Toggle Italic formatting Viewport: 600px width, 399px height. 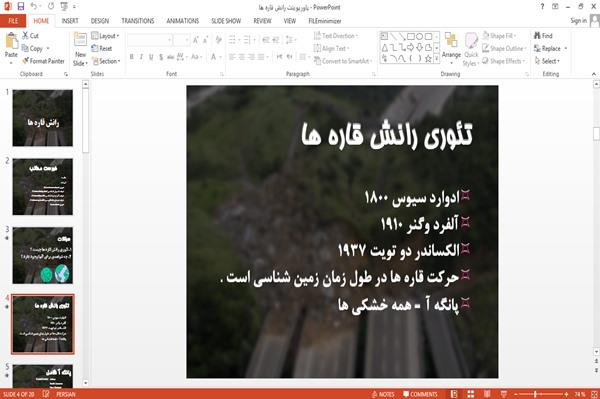point(141,57)
